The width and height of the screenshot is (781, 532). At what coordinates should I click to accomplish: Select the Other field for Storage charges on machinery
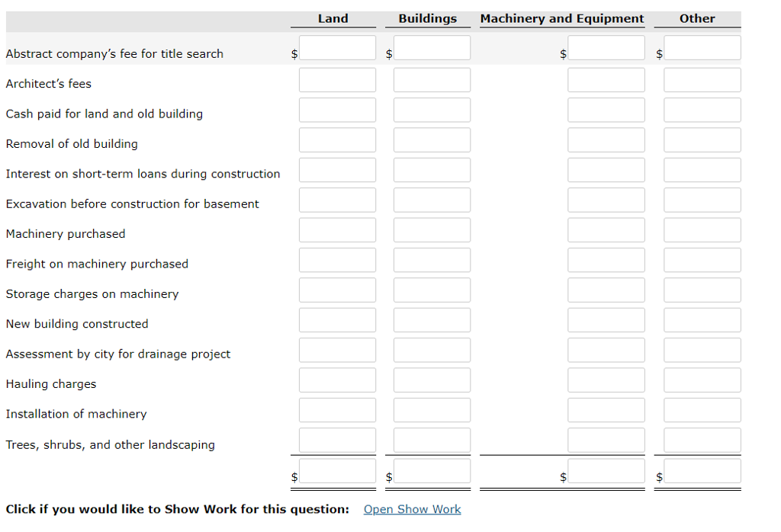pos(702,290)
